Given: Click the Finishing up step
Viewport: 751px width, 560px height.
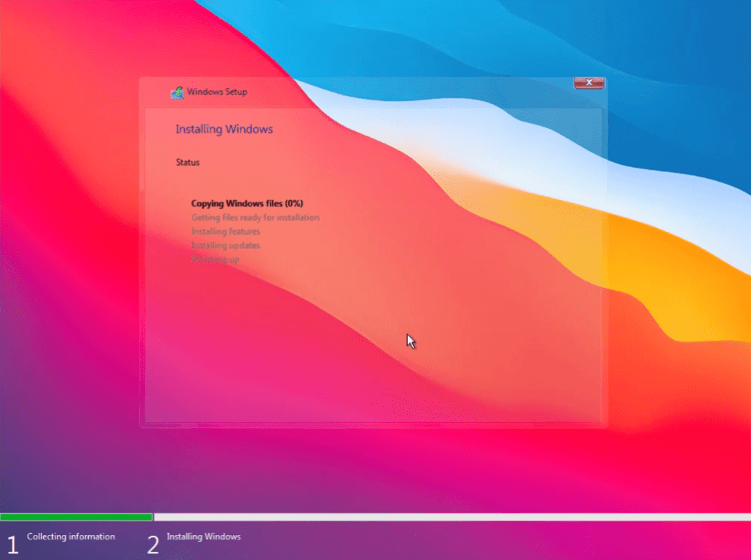Looking at the screenshot, I should pyautogui.click(x=215, y=259).
